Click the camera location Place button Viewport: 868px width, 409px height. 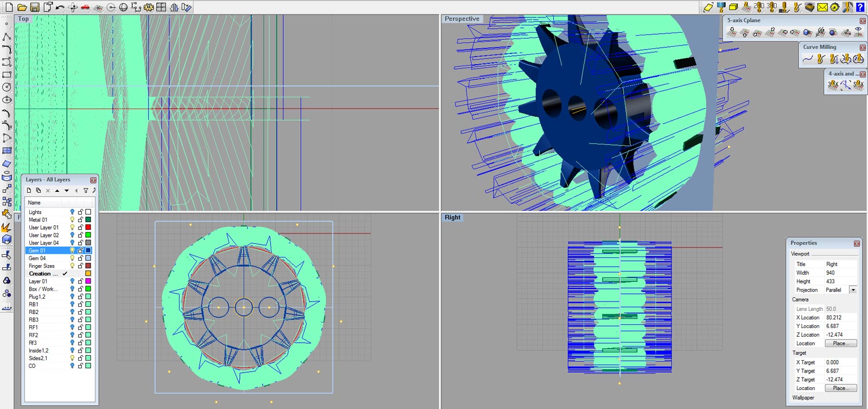(x=840, y=343)
